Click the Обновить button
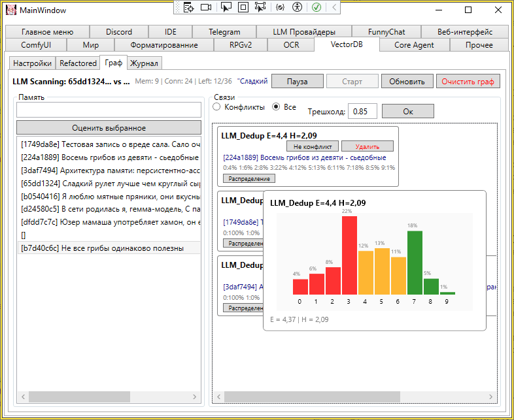This screenshot has width=514, height=420. tap(407, 81)
